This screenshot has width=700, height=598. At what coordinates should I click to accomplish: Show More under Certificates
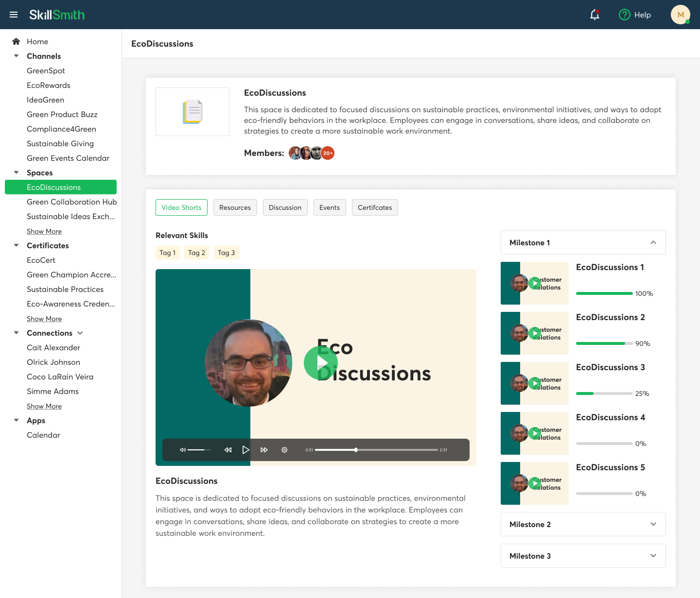click(44, 319)
